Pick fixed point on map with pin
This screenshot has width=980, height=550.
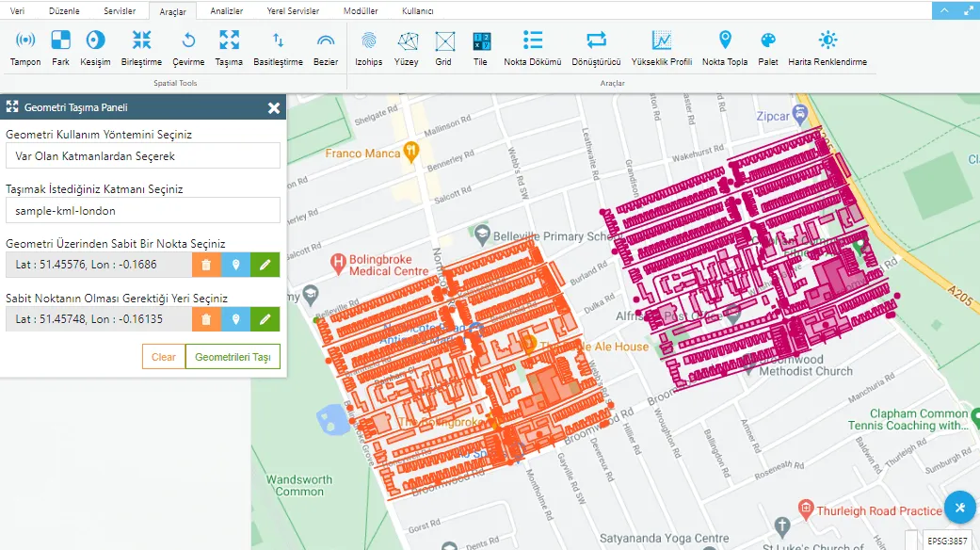coord(235,265)
